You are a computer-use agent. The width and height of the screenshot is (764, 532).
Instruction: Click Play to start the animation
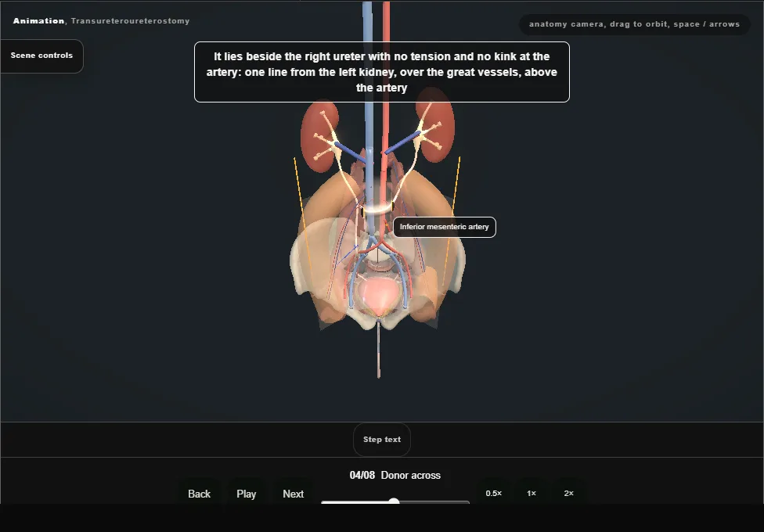[x=247, y=494]
